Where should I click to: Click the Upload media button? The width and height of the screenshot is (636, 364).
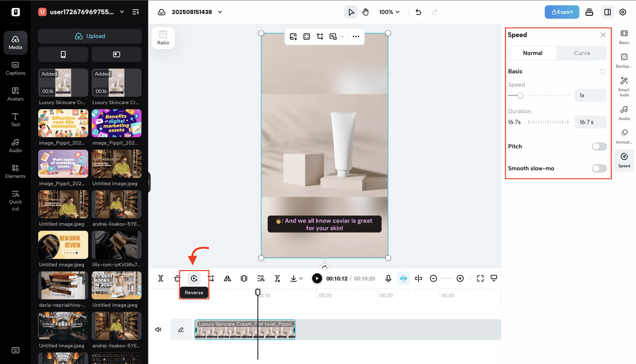90,36
